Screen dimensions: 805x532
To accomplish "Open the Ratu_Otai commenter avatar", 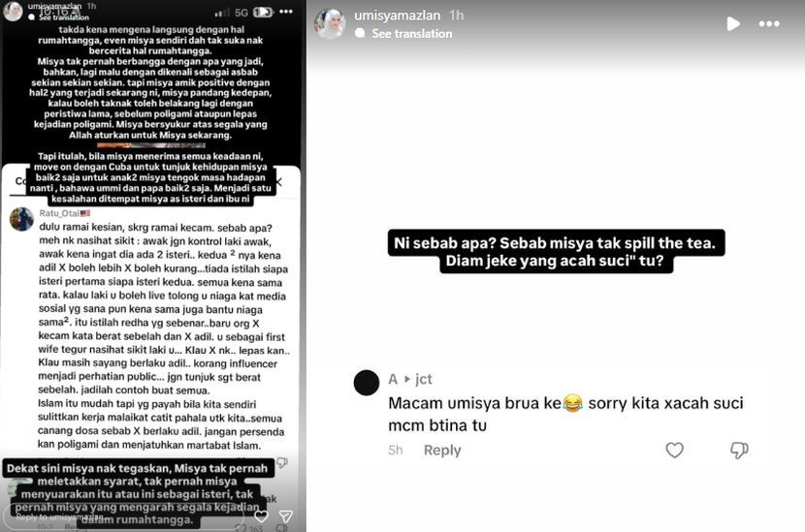I will click(21, 220).
